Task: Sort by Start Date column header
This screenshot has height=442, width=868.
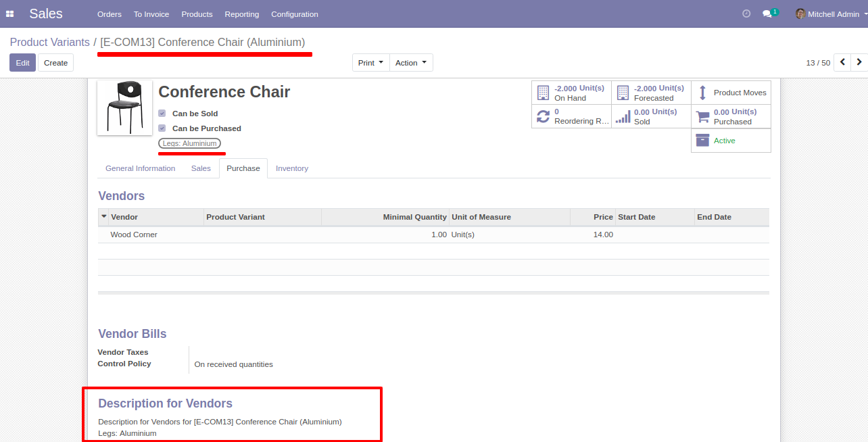Action: click(x=655, y=217)
